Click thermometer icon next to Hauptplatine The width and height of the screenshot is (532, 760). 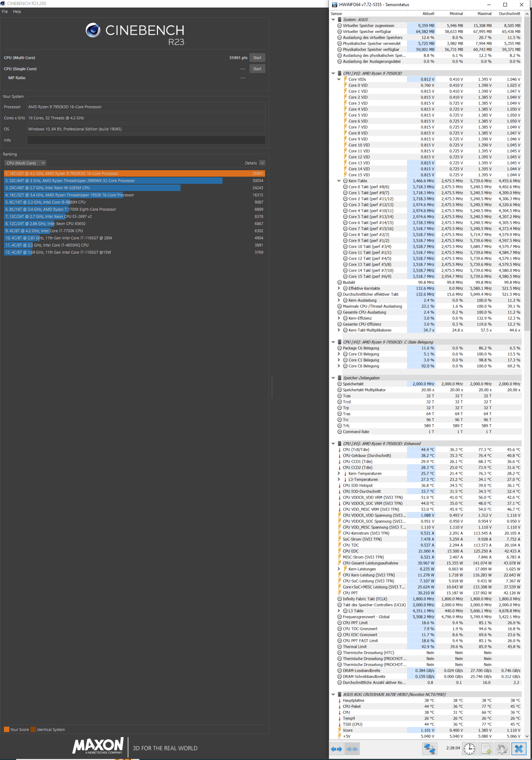340,700
